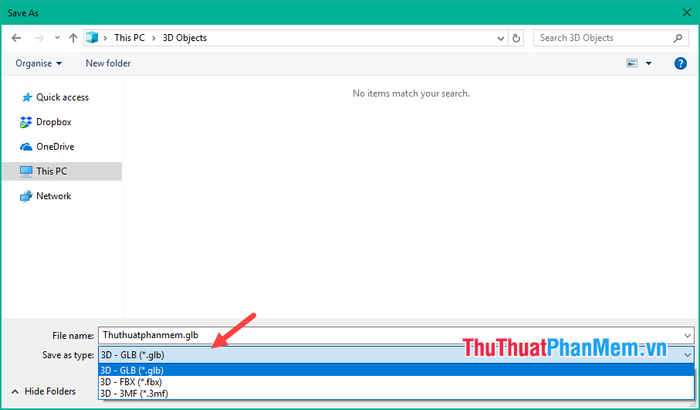The image size is (700, 410).
Task: Close the Save As dialog
Action: (x=687, y=13)
